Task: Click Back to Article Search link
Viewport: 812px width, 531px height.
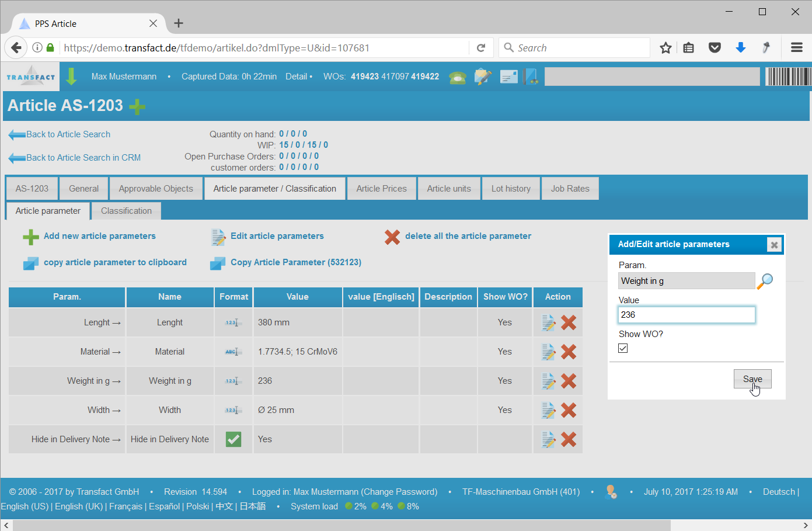Action: (x=68, y=134)
